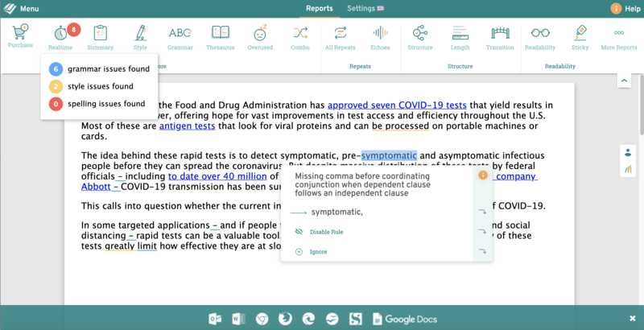644x330 pixels.
Task: Switch to the Settings tab
Action: click(x=364, y=9)
